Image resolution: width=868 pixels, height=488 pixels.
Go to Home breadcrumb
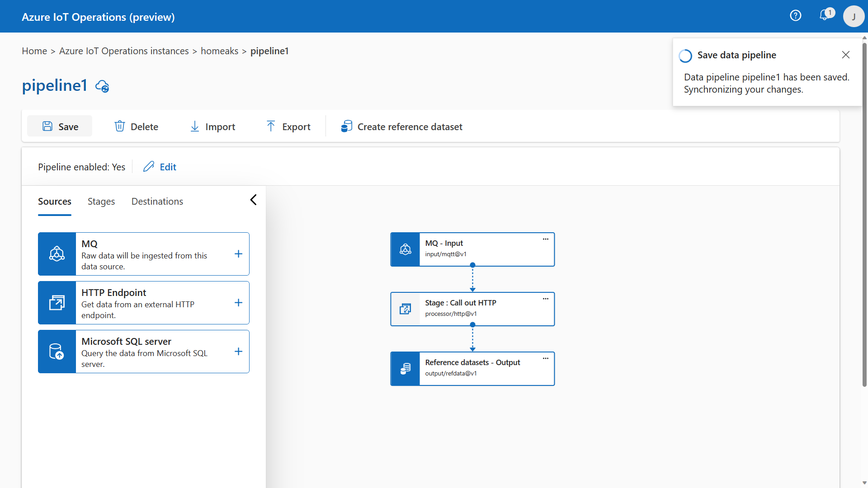(34, 51)
